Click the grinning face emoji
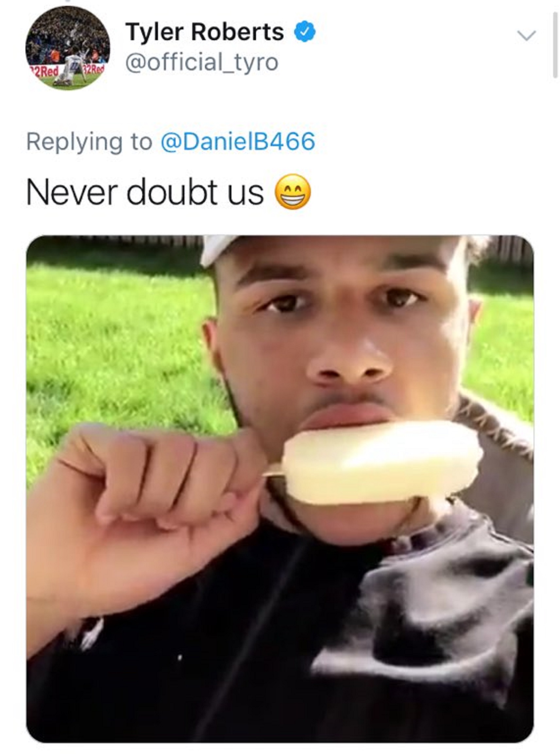The image size is (560, 754). click(294, 192)
